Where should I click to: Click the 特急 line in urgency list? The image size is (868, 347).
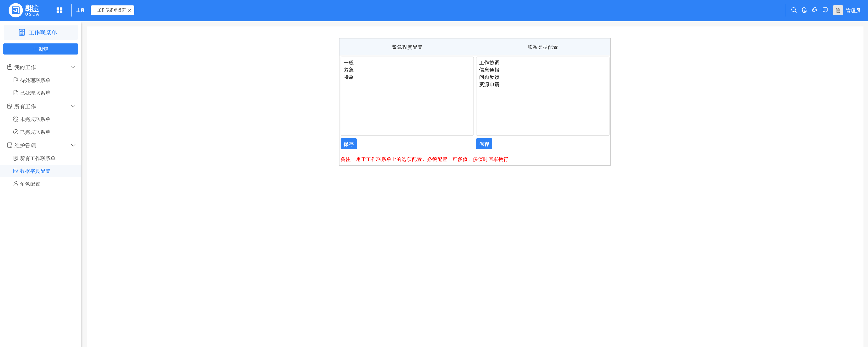(x=349, y=77)
